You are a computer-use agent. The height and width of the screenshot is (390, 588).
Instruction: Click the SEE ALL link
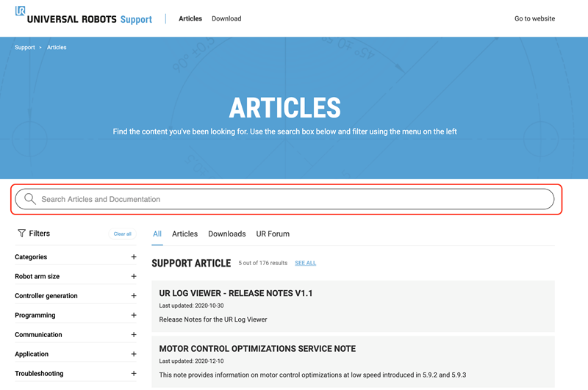point(305,263)
